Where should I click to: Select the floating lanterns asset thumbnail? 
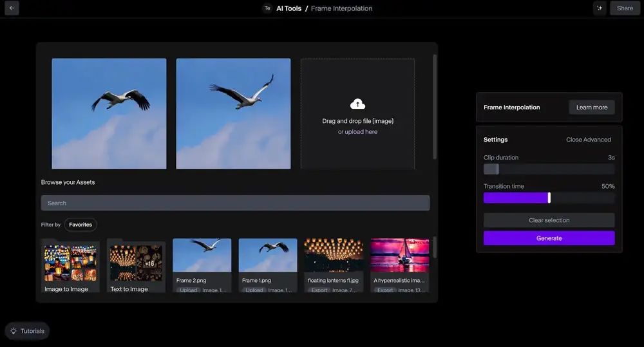pos(334,256)
